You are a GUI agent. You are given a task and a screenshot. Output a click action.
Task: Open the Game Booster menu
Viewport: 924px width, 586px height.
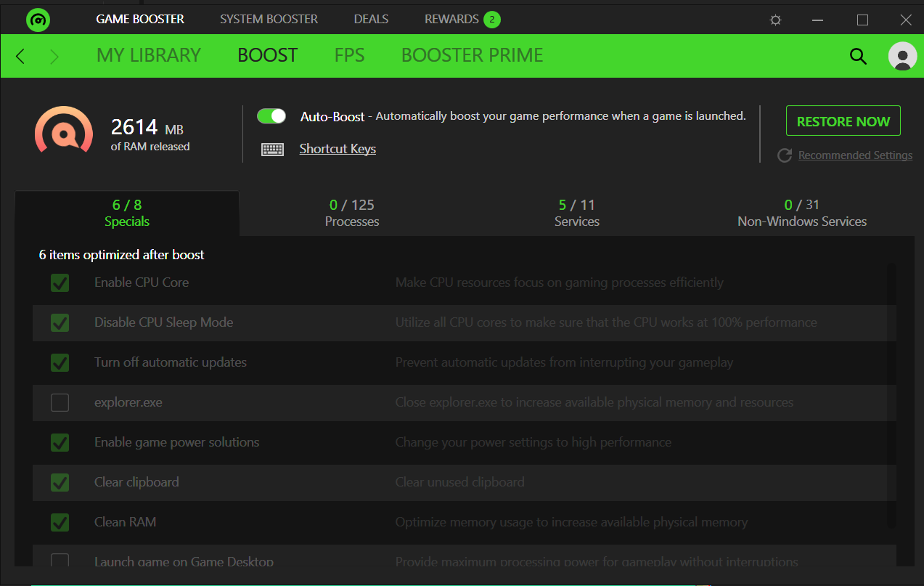140,19
